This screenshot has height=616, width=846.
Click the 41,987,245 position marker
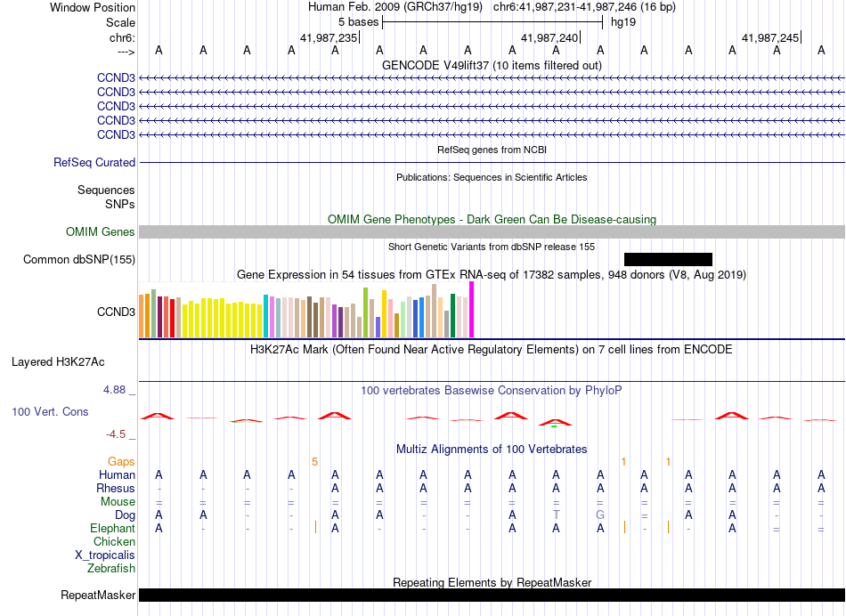tap(771, 37)
